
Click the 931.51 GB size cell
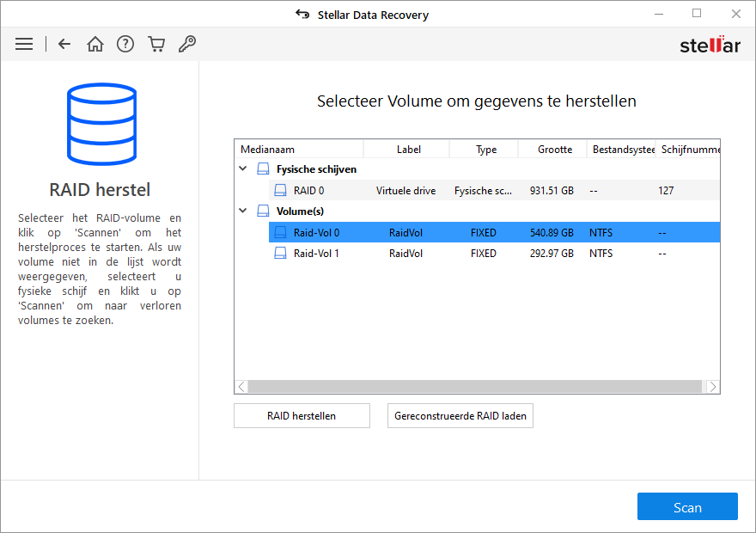pos(552,191)
